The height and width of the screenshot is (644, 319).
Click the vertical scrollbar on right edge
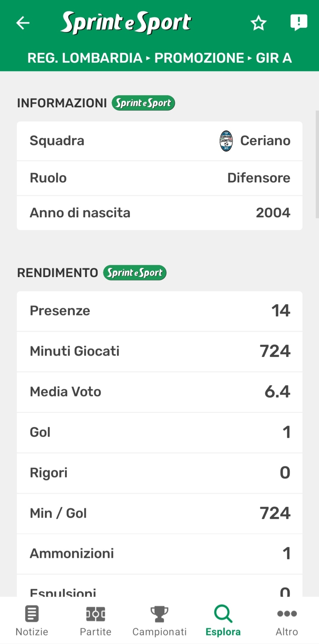tap(317, 164)
